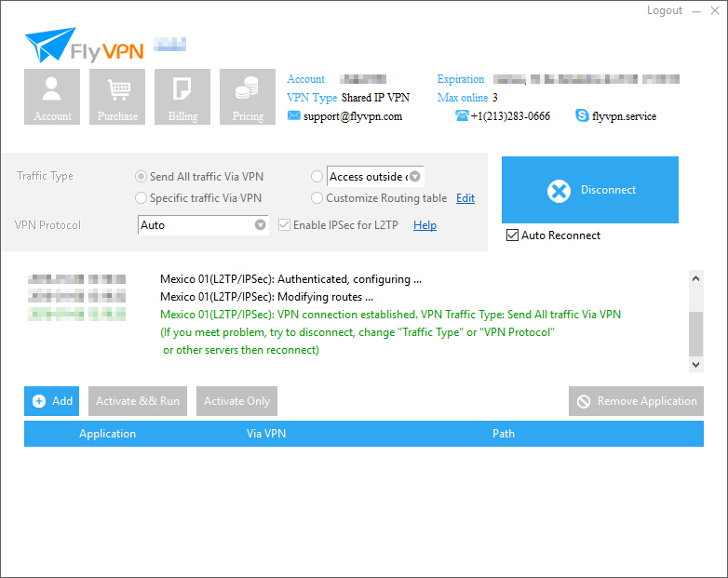The height and width of the screenshot is (578, 728).
Task: Select Customize Routing table option
Action: (379, 198)
